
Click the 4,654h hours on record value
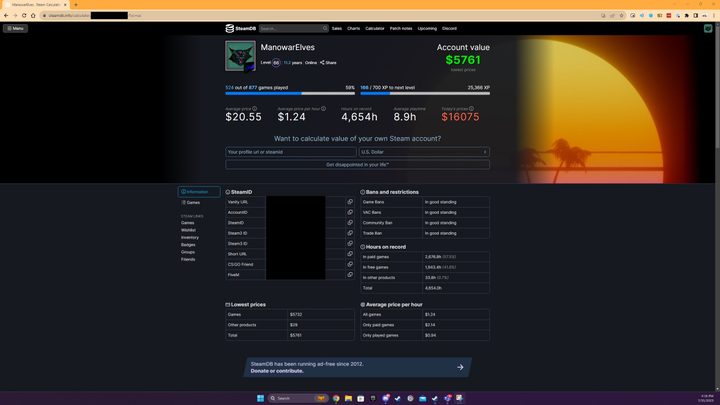coord(359,117)
